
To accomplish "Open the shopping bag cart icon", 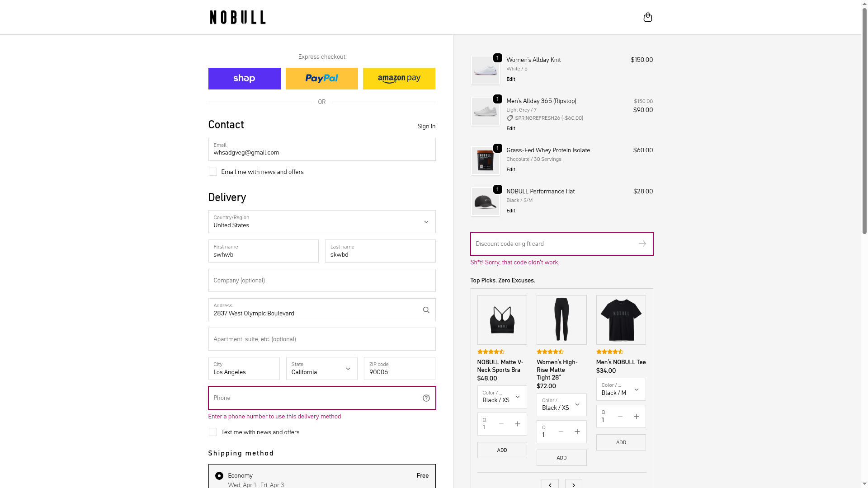I will click(647, 17).
